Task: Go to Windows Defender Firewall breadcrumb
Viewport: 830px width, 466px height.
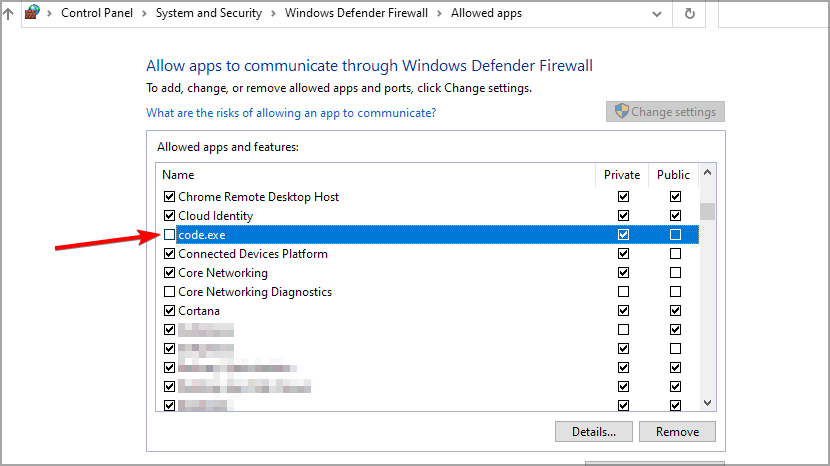Action: 357,14
